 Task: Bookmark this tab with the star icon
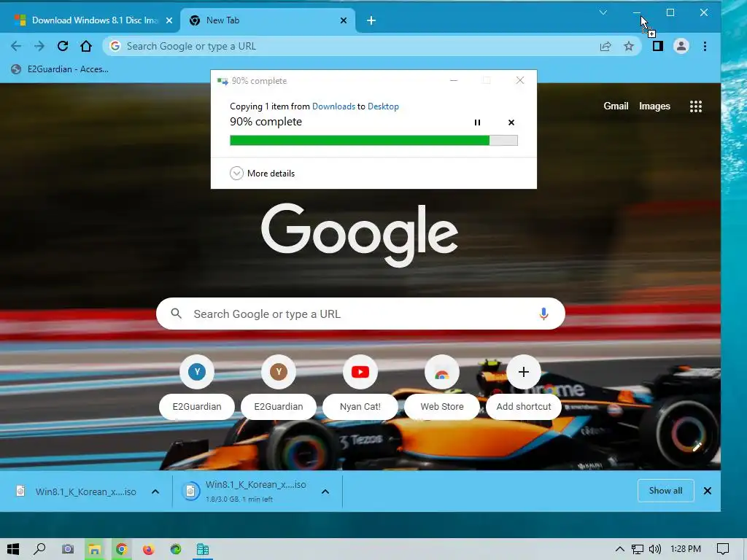tap(629, 46)
